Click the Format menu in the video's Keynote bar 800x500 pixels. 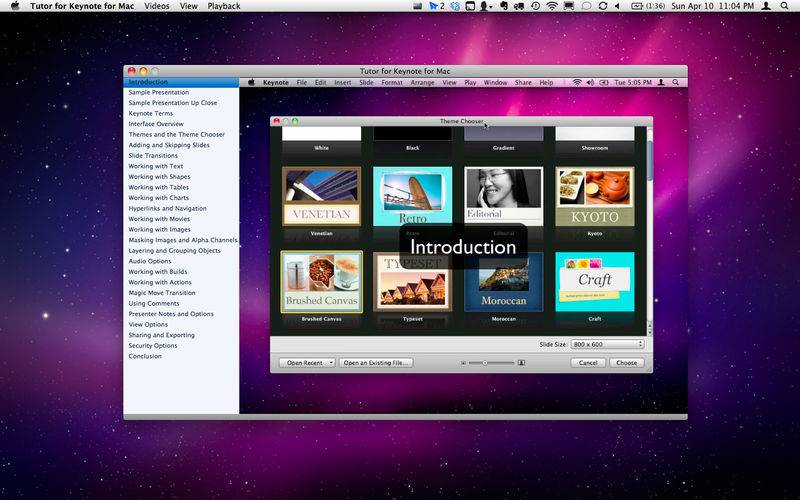click(x=392, y=82)
